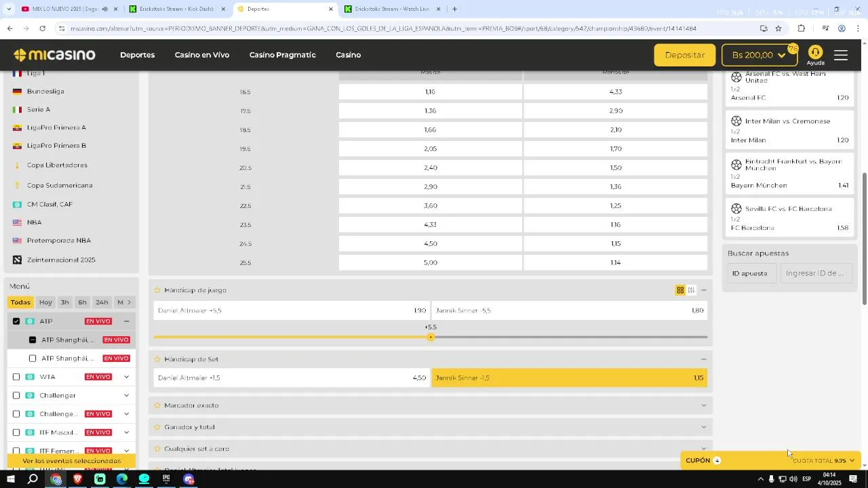Switch Hándicap de juego to slider view
The image size is (868, 488).
click(x=691, y=290)
